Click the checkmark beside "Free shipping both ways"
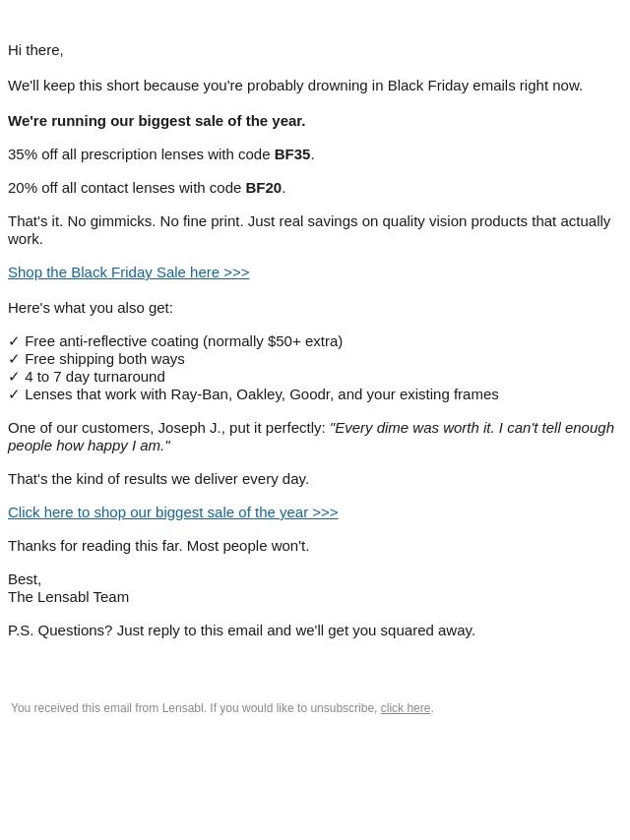Image resolution: width=630 pixels, height=840 pixels. 14,359
